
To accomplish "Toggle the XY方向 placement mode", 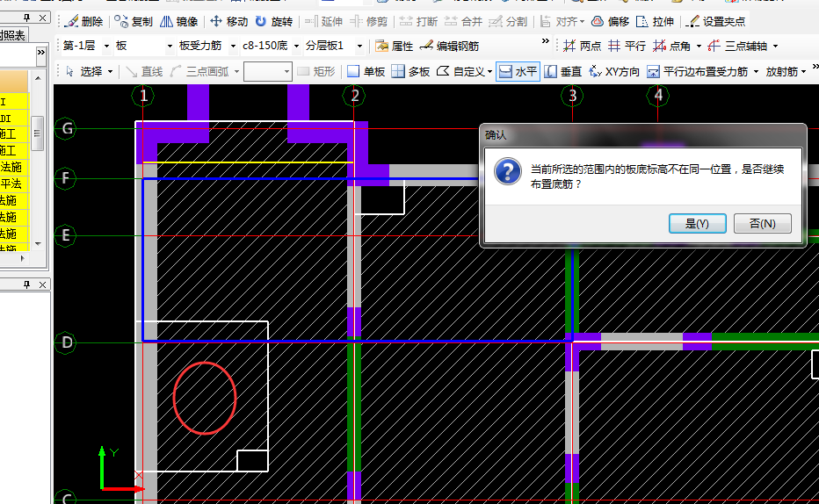I will [x=613, y=71].
